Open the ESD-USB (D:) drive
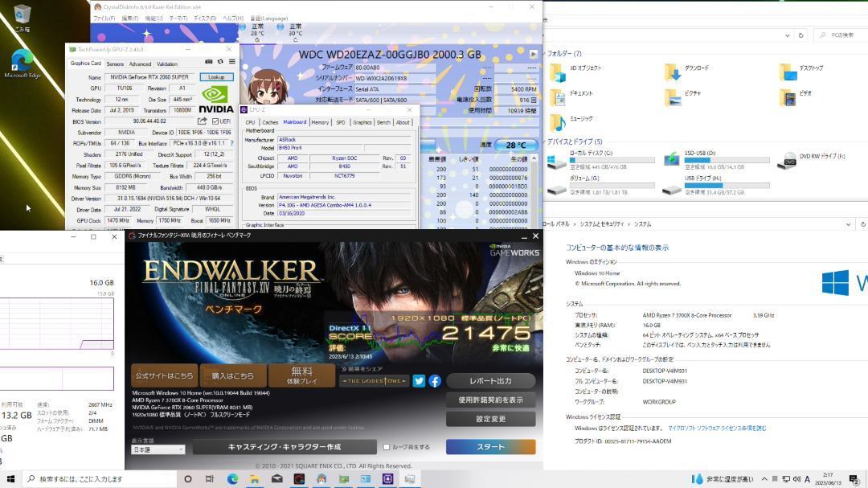The image size is (868, 488). 717,159
